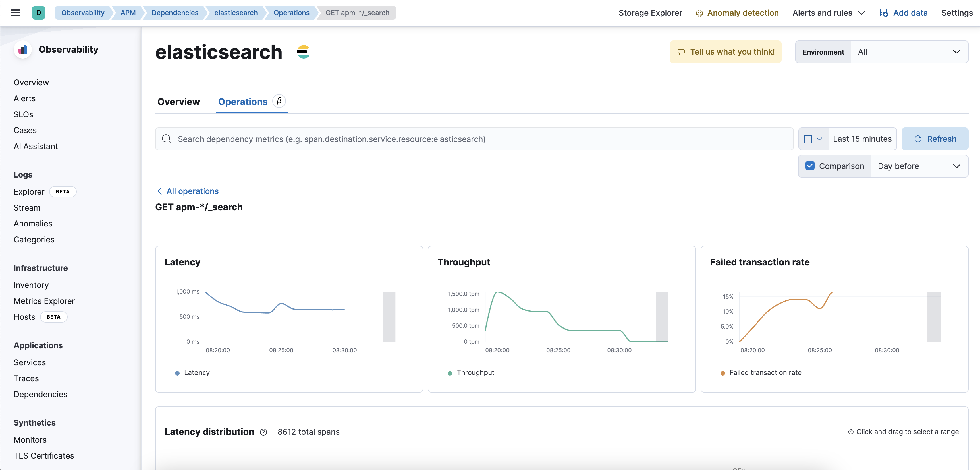Viewport: 980px width, 470px height.
Task: Click Tell us what you think button
Action: point(726,52)
